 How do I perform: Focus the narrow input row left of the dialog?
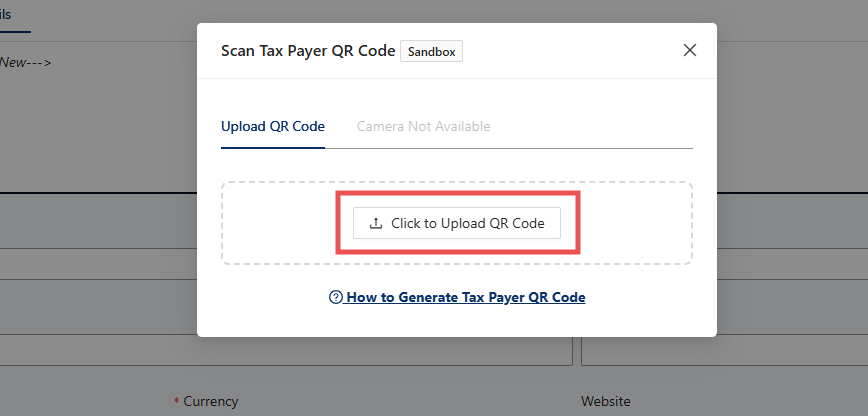[98, 264]
